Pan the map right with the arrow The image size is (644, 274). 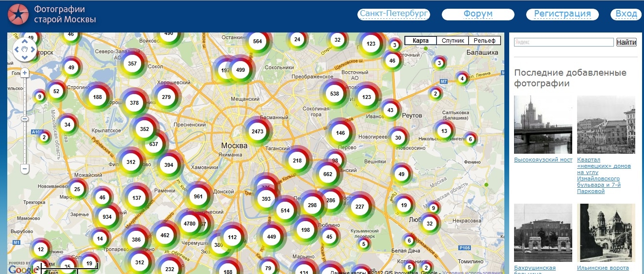[32, 49]
